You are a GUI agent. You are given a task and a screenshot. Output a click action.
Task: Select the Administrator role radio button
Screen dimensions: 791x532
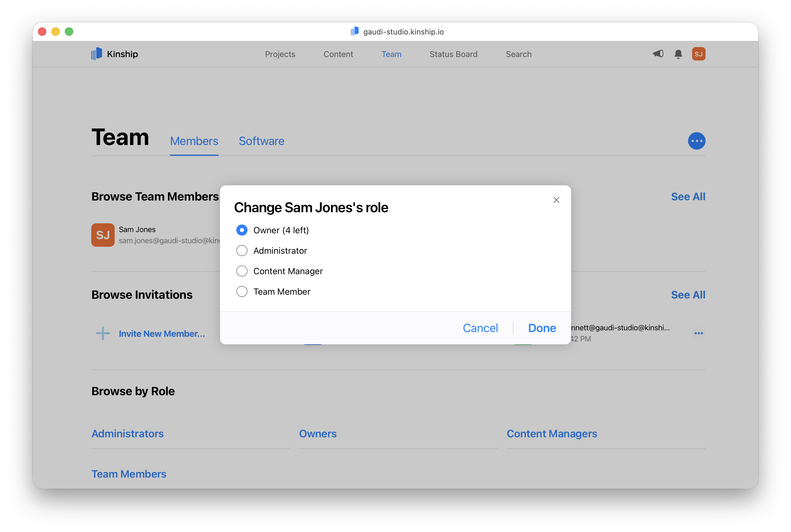tap(242, 251)
